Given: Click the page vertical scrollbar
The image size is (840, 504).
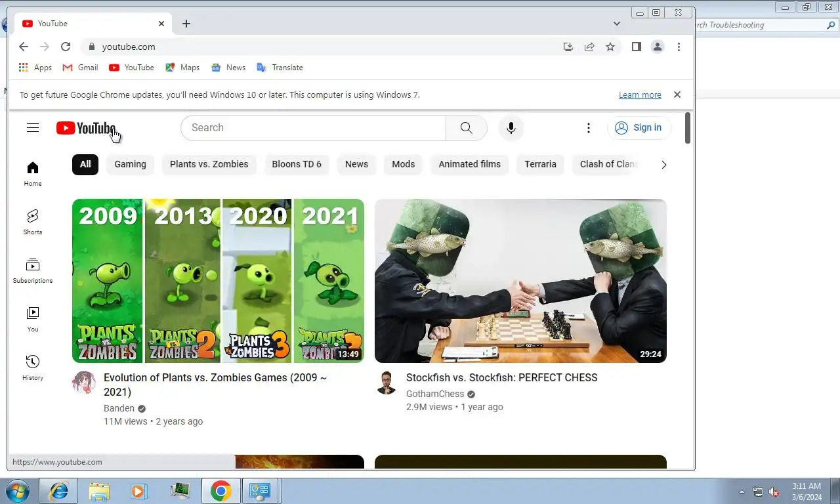Looking at the screenshot, I should [688, 128].
